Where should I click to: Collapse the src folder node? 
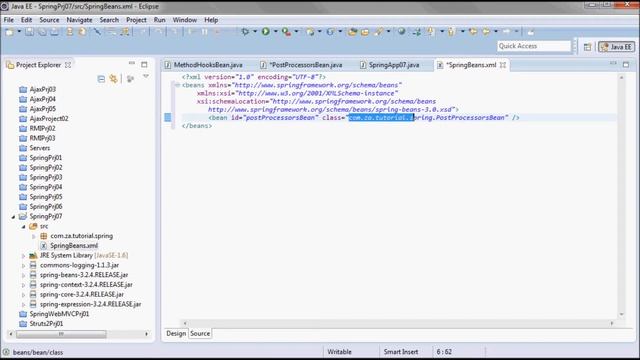click(23, 227)
